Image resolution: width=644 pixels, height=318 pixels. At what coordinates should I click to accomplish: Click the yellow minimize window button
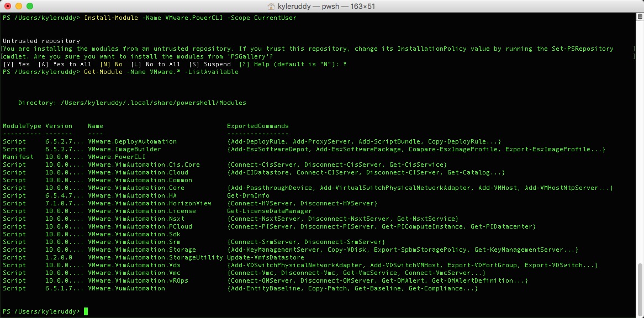18,6
